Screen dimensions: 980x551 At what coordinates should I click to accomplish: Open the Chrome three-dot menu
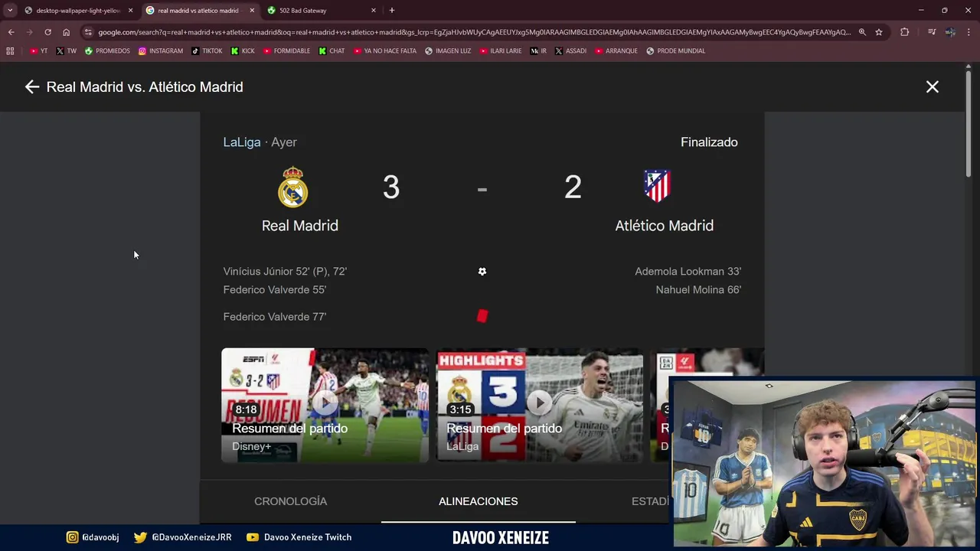[x=969, y=32]
